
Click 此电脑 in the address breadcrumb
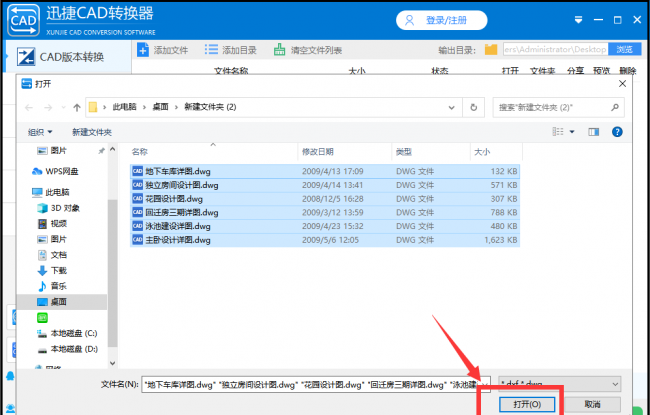point(125,107)
